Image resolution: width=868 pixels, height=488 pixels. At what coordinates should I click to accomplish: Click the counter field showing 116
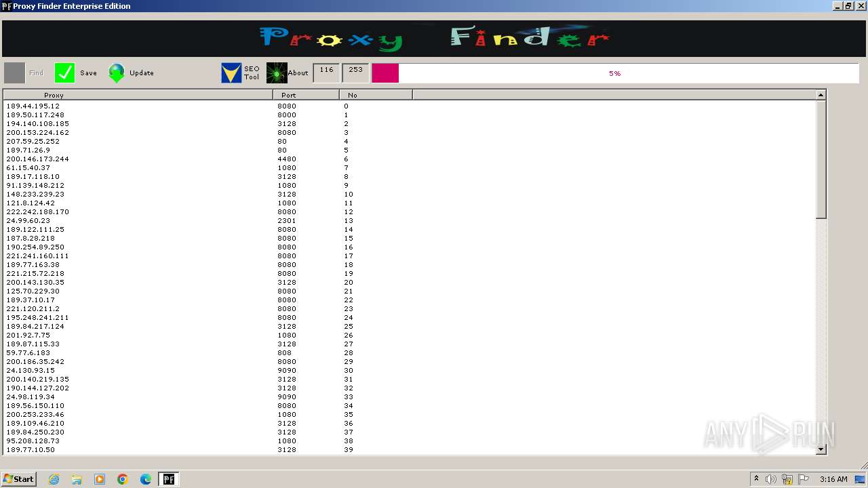pos(326,73)
